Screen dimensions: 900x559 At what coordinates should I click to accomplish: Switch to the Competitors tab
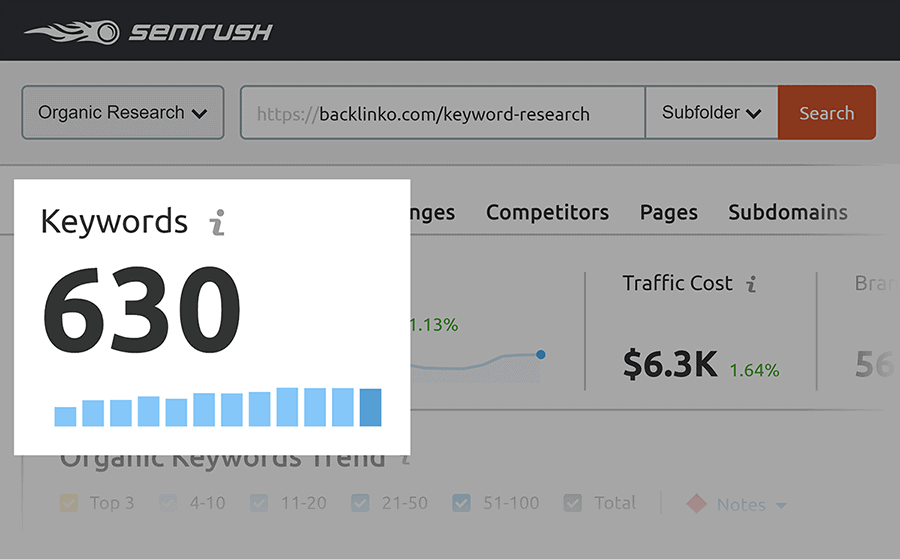(x=547, y=213)
